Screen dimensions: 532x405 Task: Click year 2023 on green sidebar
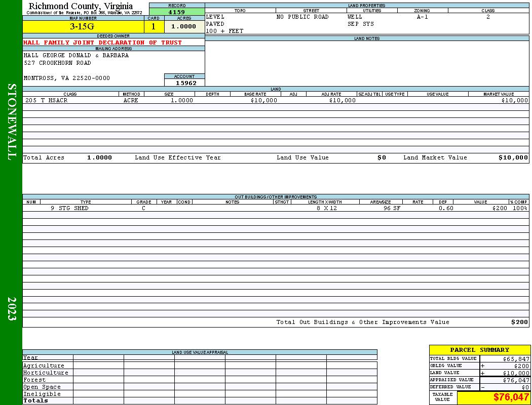click(12, 309)
